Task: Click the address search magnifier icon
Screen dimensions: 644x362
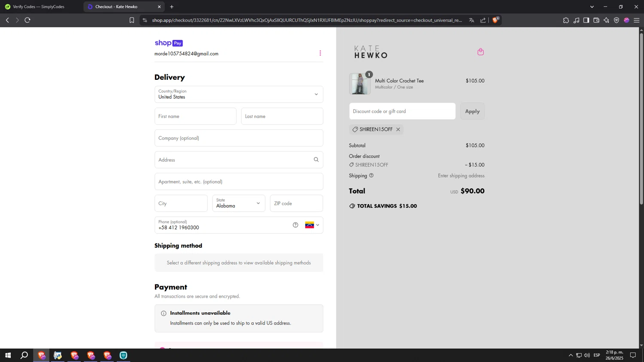Action: pyautogui.click(x=316, y=160)
